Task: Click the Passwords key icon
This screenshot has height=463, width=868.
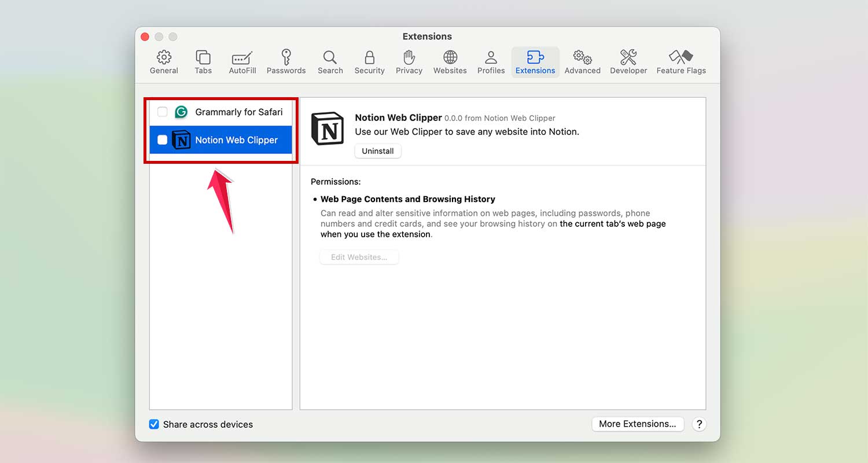Action: (286, 61)
